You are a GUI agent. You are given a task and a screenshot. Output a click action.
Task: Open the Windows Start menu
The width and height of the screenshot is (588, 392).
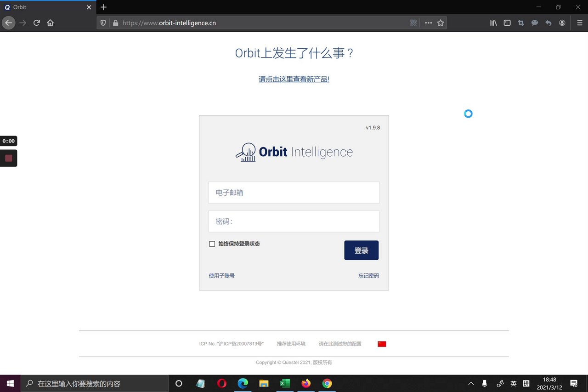(10, 383)
